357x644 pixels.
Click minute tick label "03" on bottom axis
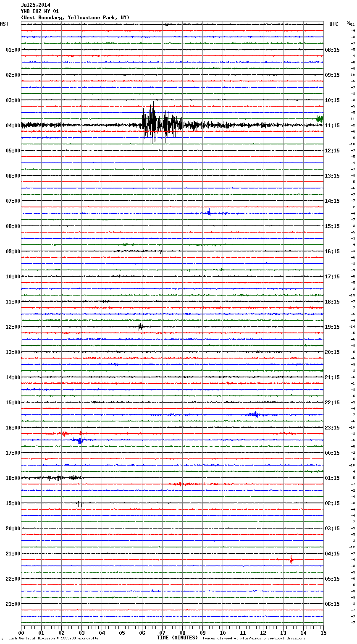pos(81,633)
